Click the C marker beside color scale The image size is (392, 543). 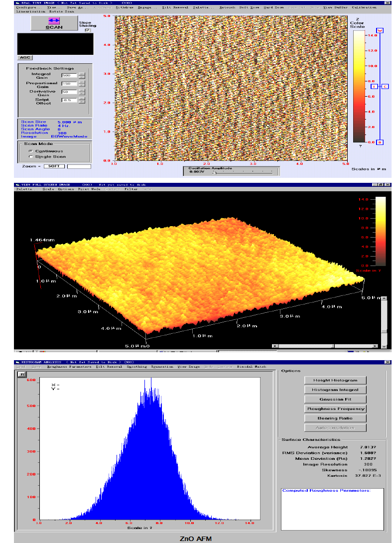tap(385, 86)
